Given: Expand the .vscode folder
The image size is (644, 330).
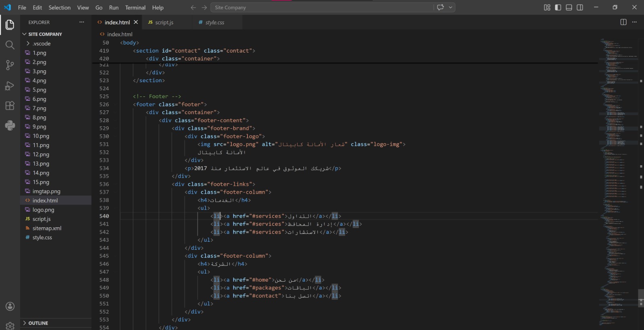Looking at the screenshot, I should (41, 44).
